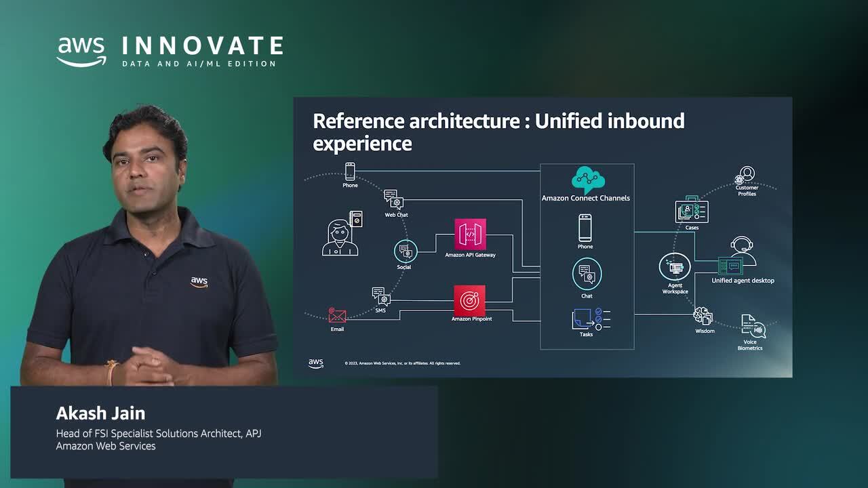This screenshot has width=868, height=488.
Task: Click the 'Cases' label
Action: coord(692,228)
